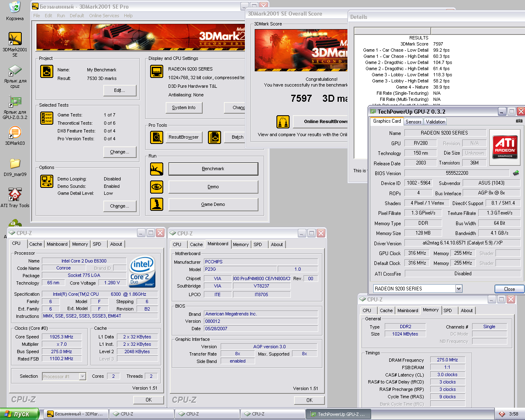Open the Run menu in 3DMark2001

coord(61,16)
